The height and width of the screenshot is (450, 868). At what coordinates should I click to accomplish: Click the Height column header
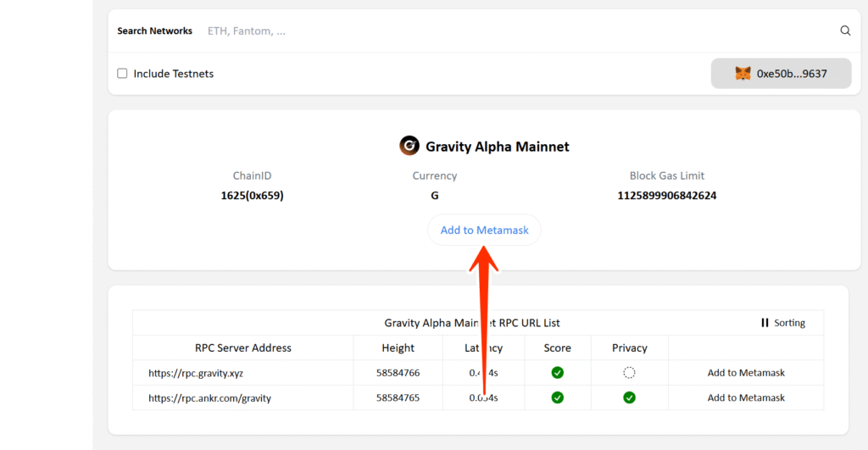point(398,347)
